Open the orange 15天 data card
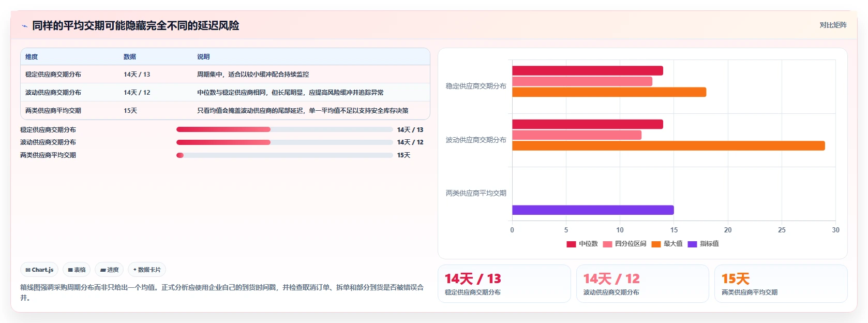Viewport: 868px width, 323px height. 781,284
